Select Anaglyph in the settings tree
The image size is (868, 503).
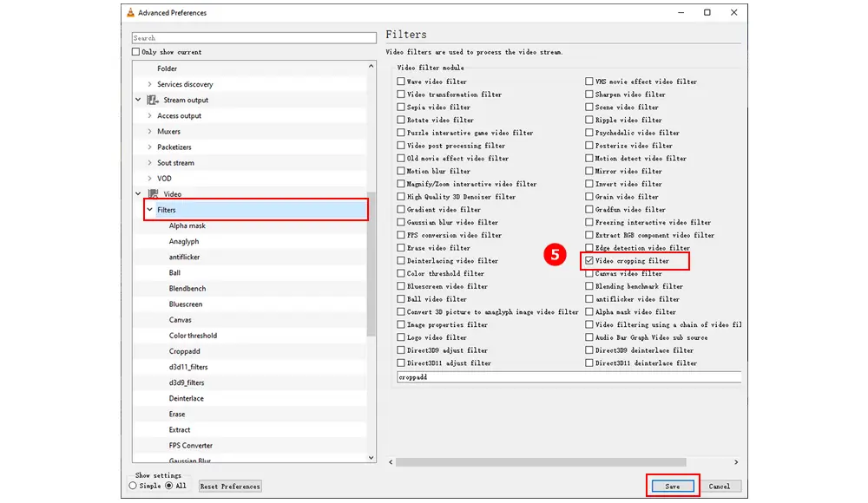point(184,241)
